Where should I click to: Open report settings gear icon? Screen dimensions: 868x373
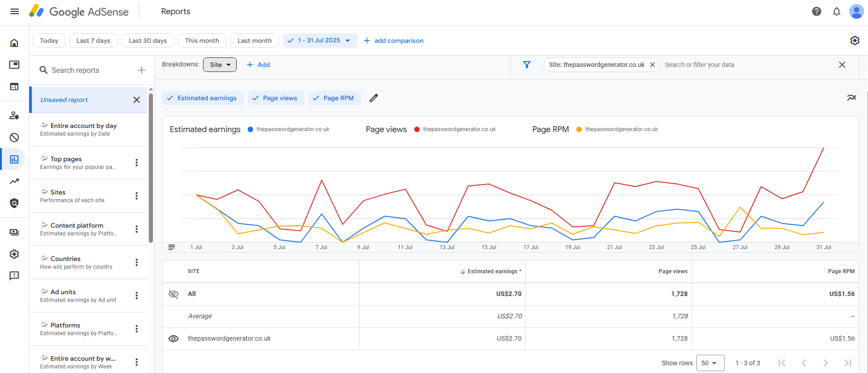[x=855, y=41]
